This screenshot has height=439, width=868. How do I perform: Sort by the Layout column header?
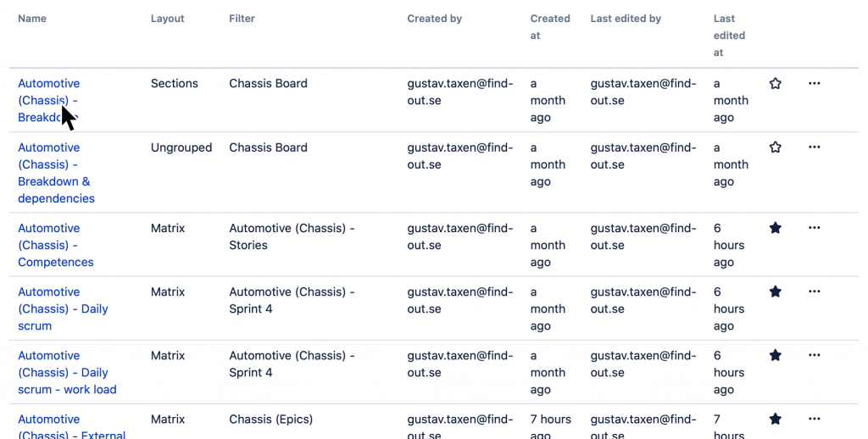(x=167, y=19)
